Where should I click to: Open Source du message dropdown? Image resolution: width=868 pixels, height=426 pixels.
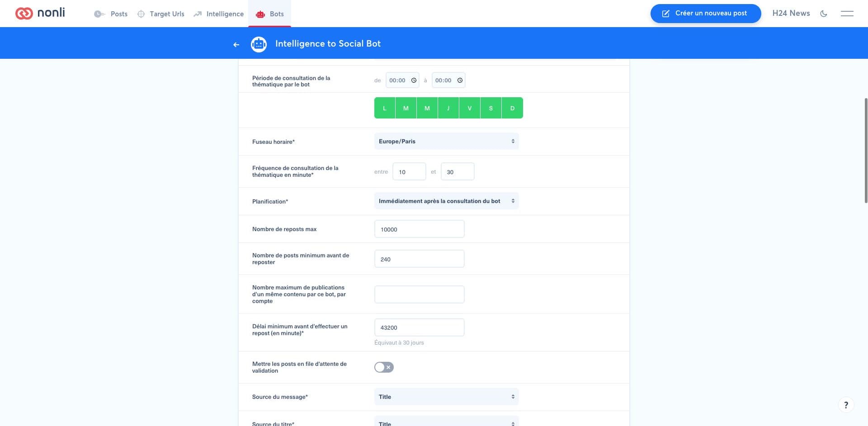pyautogui.click(x=446, y=397)
